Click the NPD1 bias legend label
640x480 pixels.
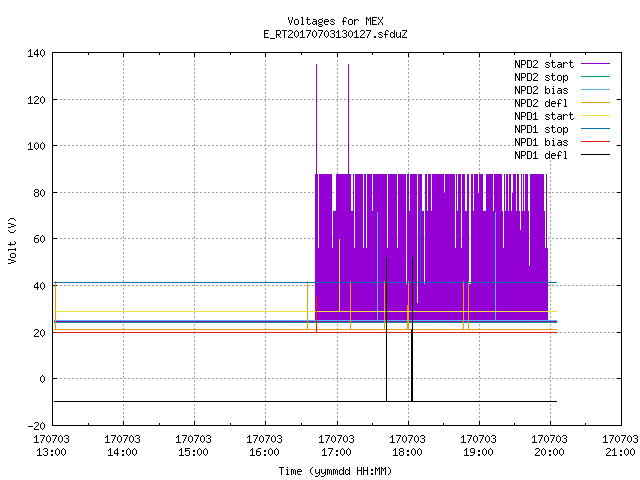click(x=541, y=142)
